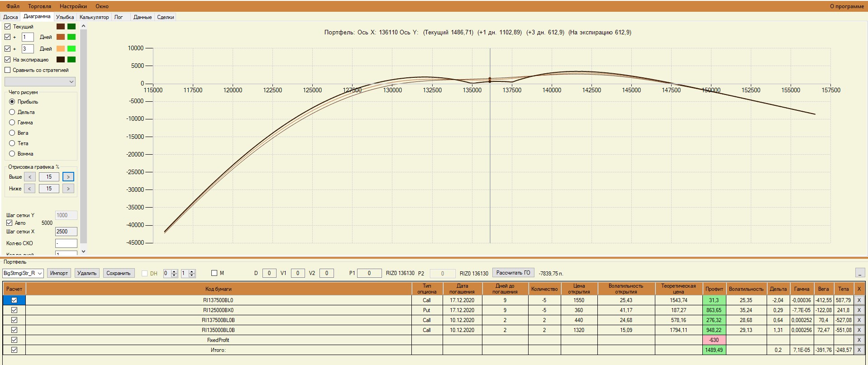
Task: Pick the light green swatch for +3 days
Action: (72, 48)
